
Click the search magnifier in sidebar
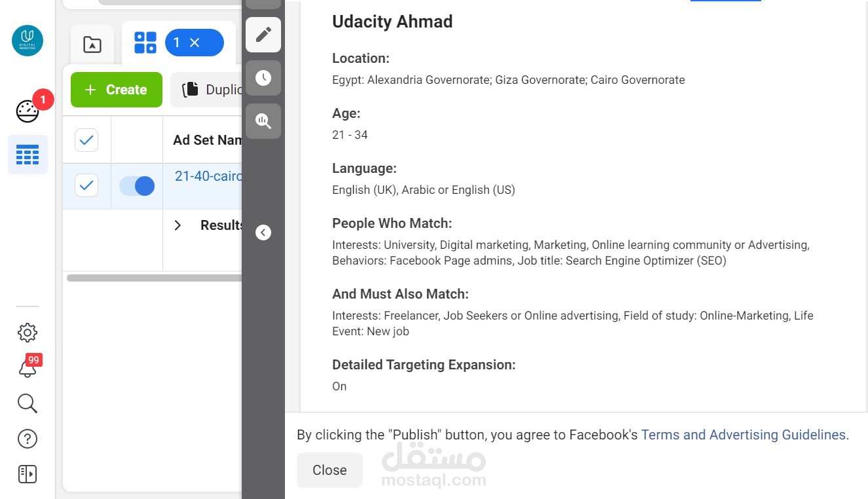click(x=28, y=403)
